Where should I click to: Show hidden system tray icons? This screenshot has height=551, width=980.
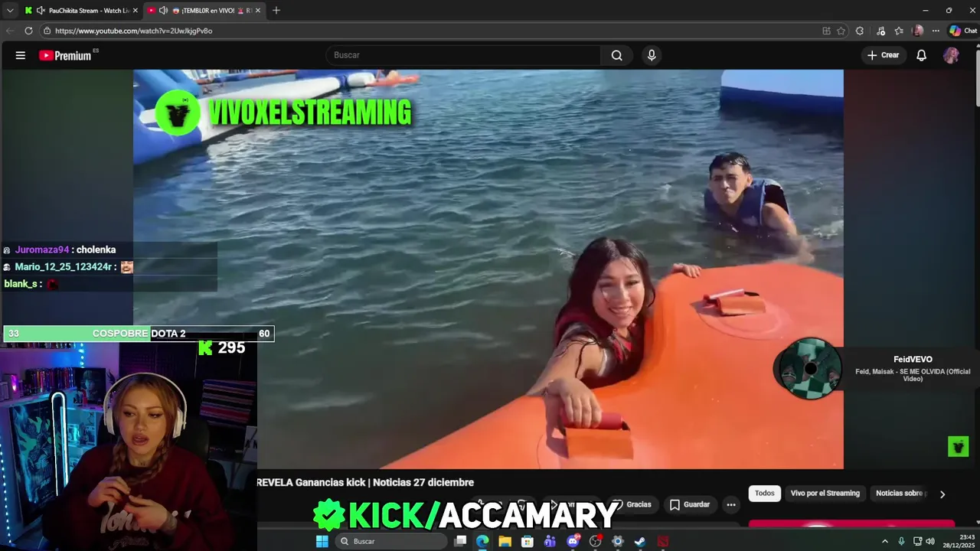click(x=885, y=541)
